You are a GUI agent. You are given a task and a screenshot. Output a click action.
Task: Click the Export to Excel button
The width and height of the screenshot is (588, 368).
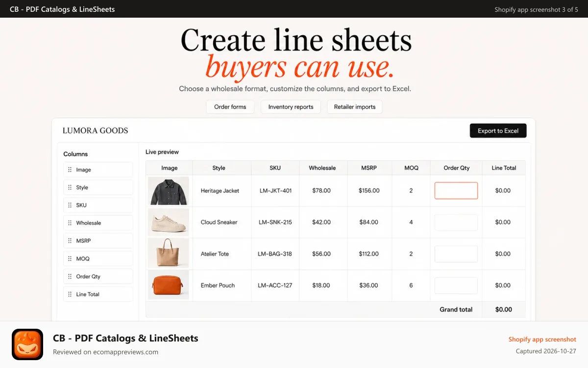coord(498,131)
